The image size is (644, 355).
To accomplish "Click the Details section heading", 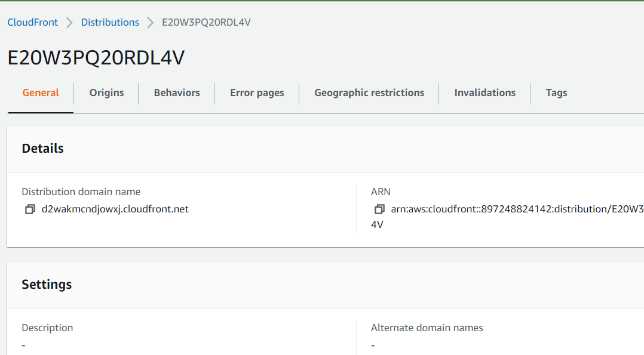I will pos(43,149).
